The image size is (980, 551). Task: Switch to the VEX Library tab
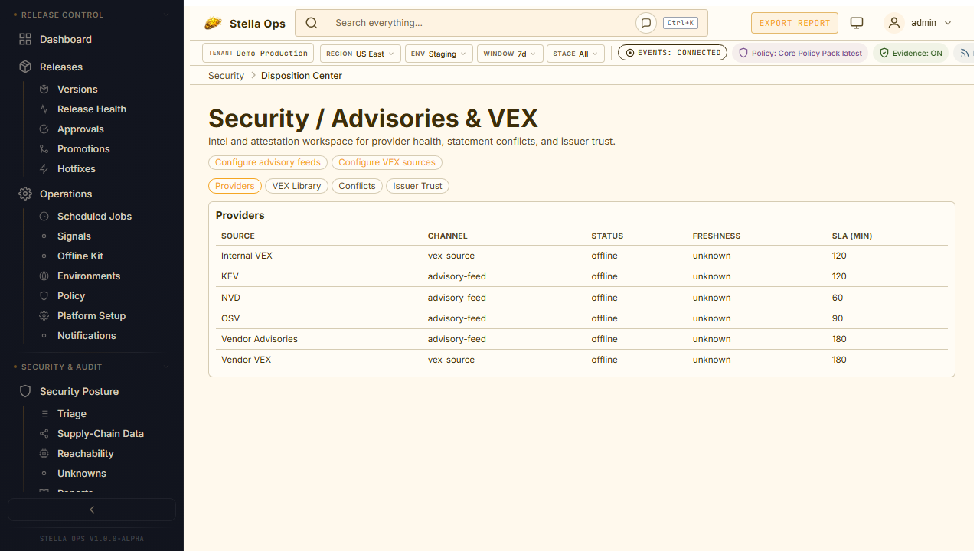point(296,186)
